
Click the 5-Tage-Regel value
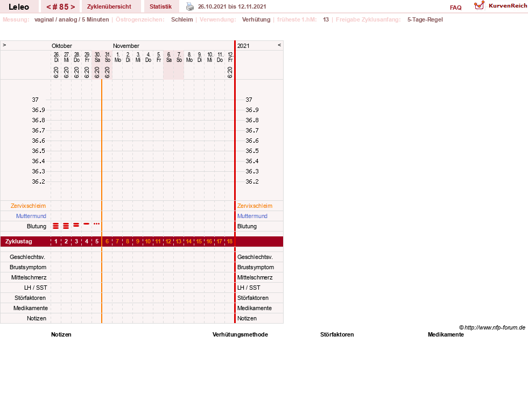tap(425, 19)
